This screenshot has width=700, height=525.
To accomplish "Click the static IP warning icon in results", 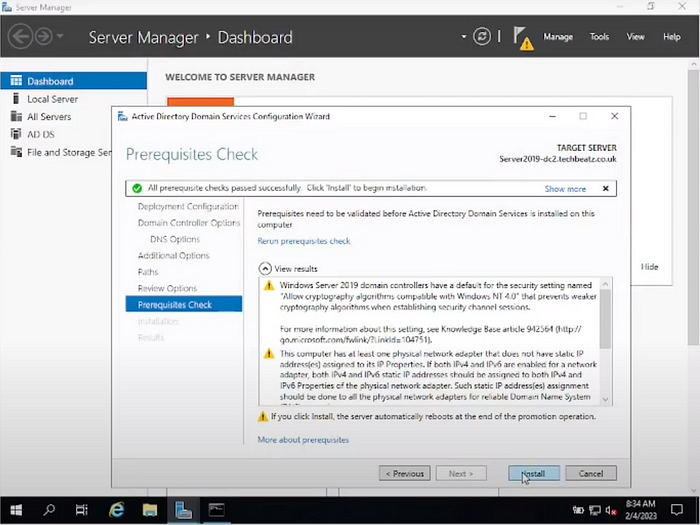I will [x=269, y=354].
